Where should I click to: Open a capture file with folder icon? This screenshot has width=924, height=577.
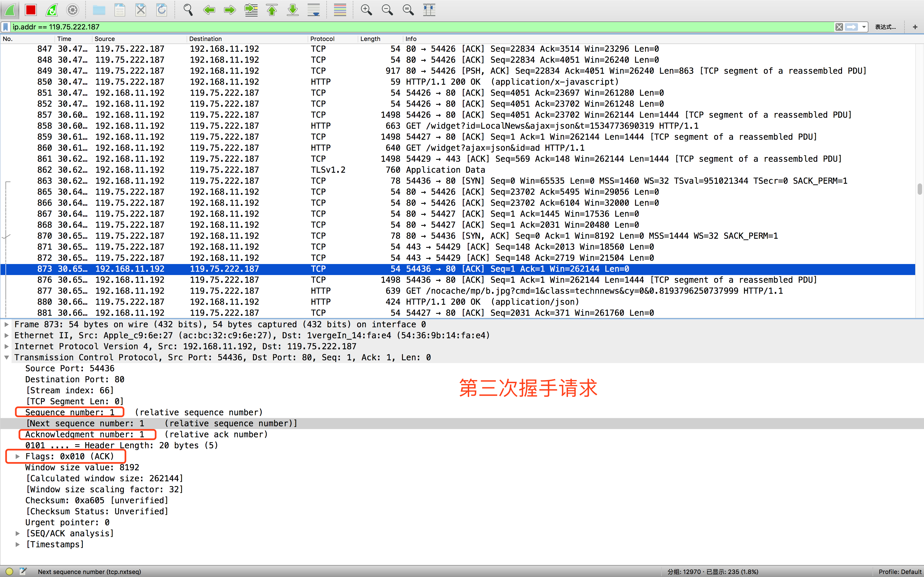pyautogui.click(x=99, y=10)
